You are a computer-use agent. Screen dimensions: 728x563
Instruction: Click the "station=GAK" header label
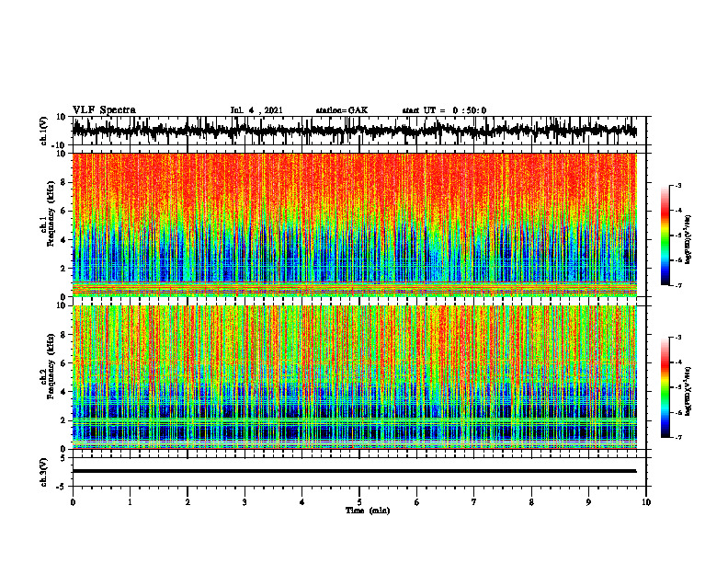[342, 110]
